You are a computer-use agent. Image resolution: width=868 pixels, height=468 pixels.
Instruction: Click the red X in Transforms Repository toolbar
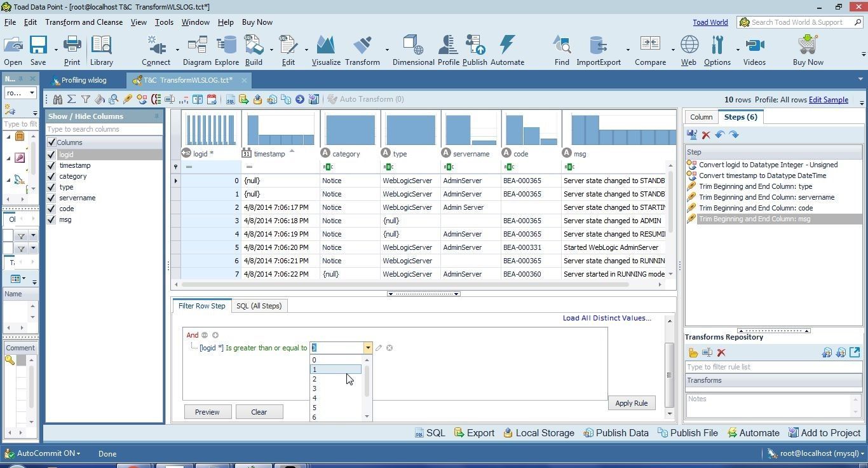click(x=721, y=352)
